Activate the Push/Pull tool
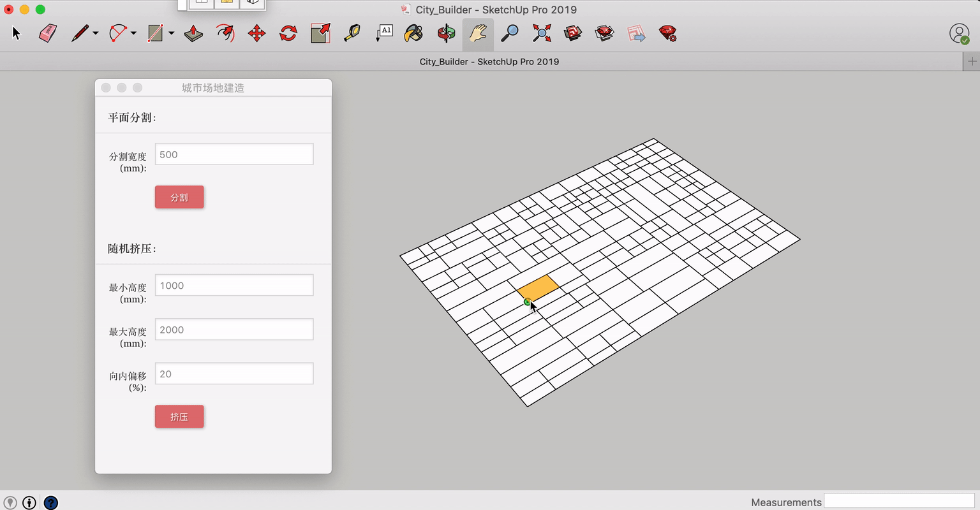This screenshot has height=510, width=980. [193, 33]
